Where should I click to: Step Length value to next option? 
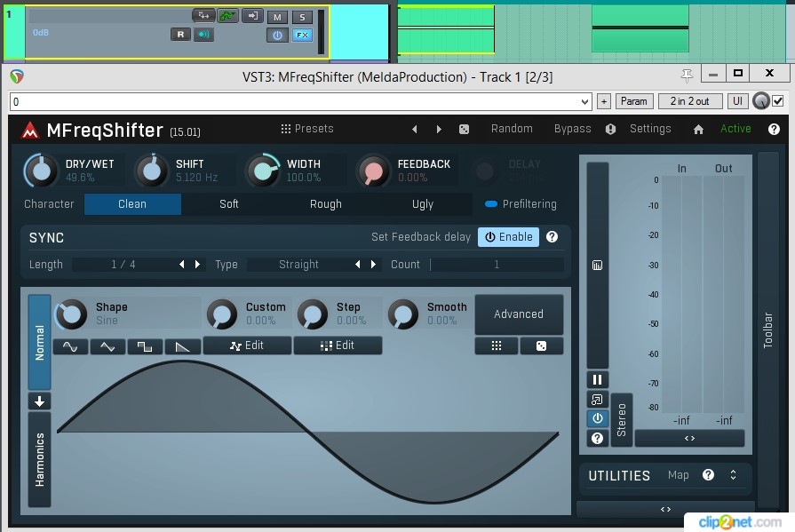(198, 265)
